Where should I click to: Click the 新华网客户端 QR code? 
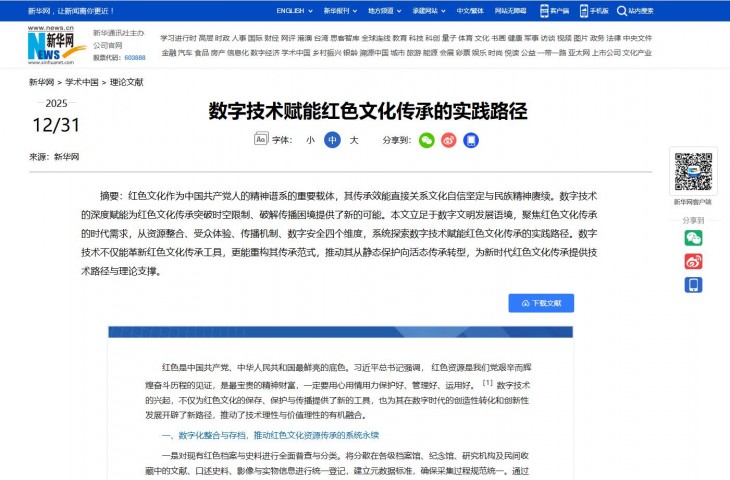[x=693, y=173]
